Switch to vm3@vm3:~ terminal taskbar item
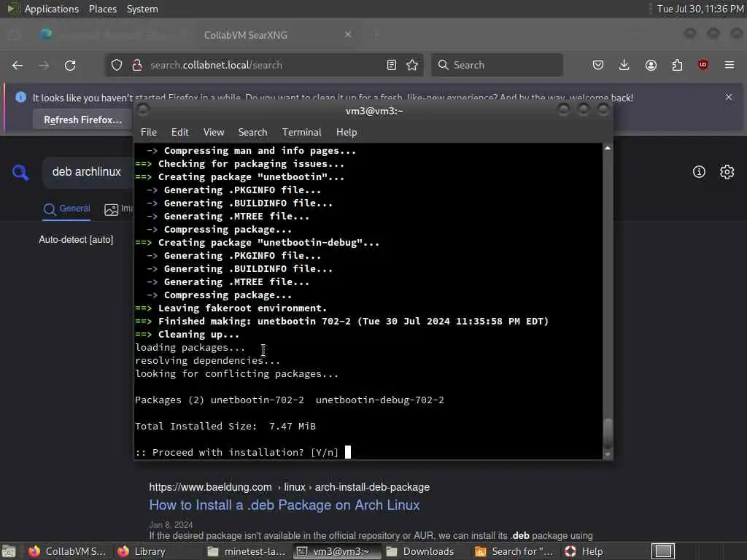The width and height of the screenshot is (747, 560). [x=337, y=551]
